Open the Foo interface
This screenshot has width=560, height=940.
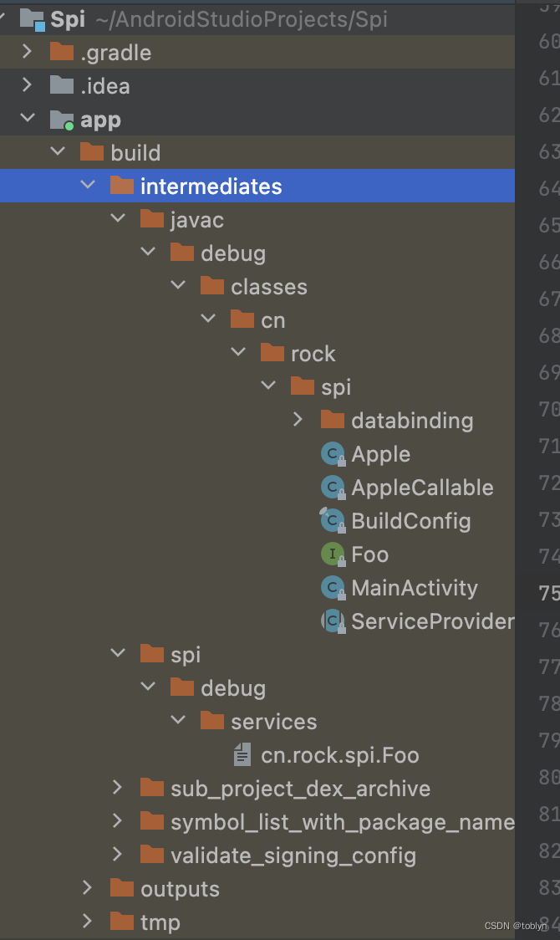[x=370, y=554]
